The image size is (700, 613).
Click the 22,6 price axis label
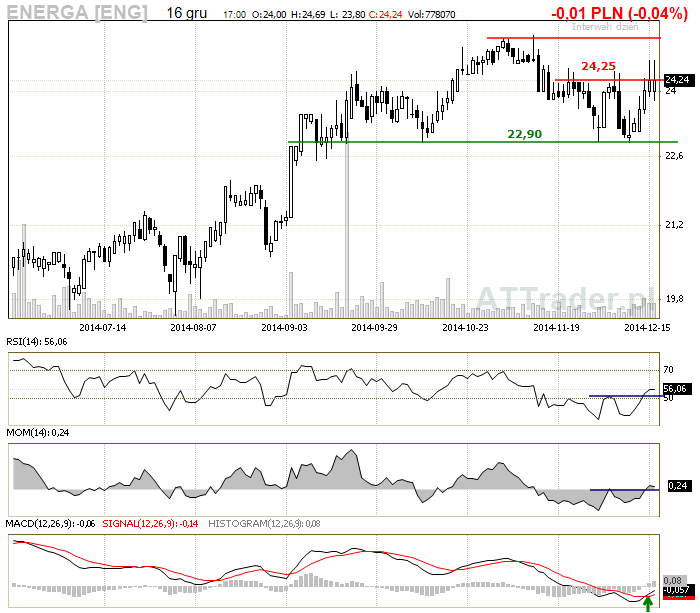click(674, 156)
